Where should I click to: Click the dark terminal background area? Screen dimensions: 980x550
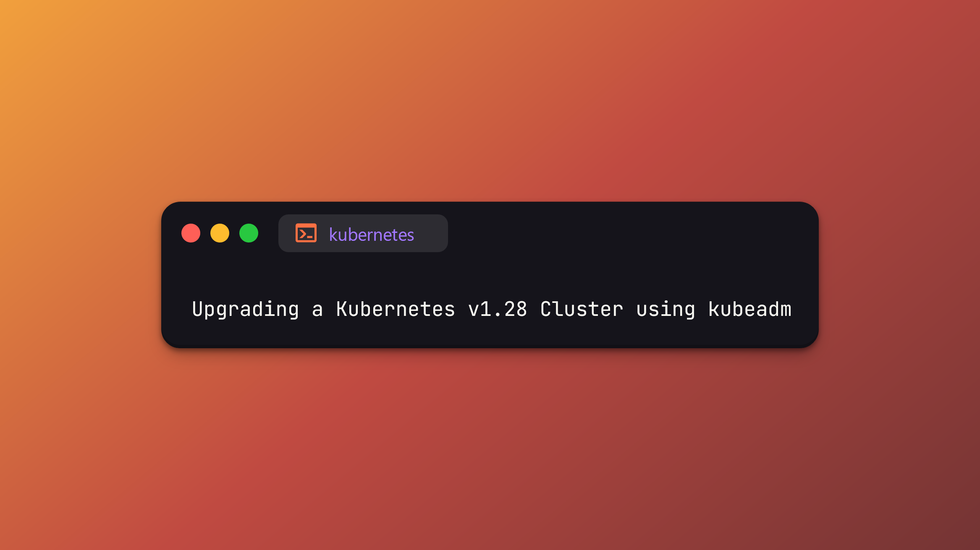point(490,279)
